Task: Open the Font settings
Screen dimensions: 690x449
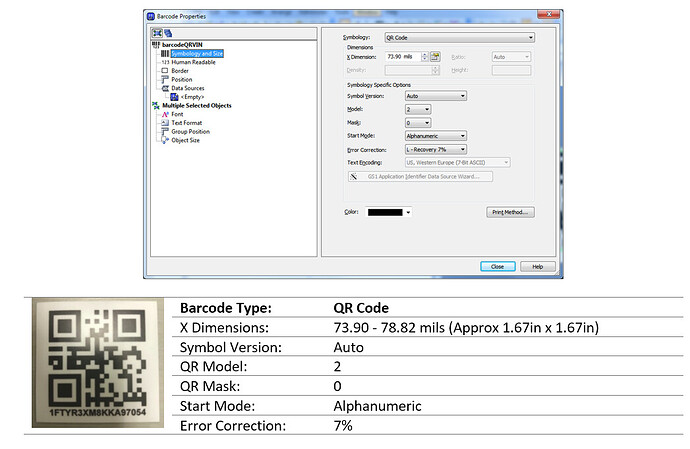Action: coord(177,114)
